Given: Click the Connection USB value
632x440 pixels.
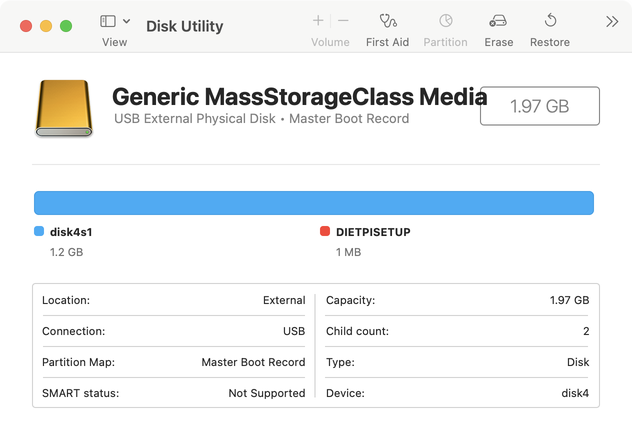Looking at the screenshot, I should (x=294, y=331).
